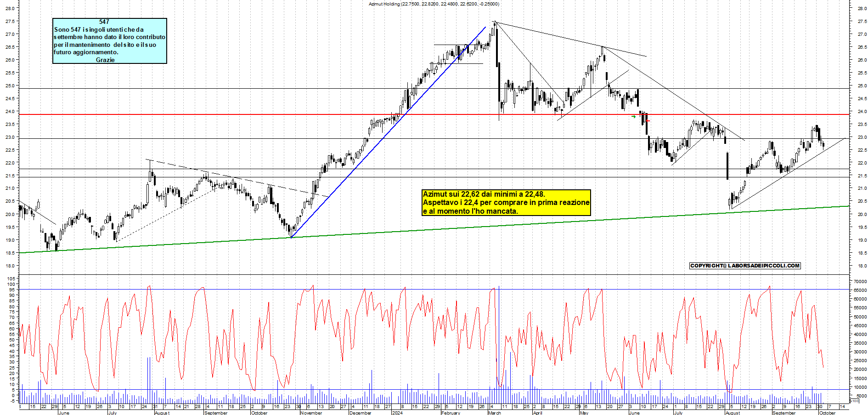Click '20.0' on the left price axis

[x=11, y=214]
